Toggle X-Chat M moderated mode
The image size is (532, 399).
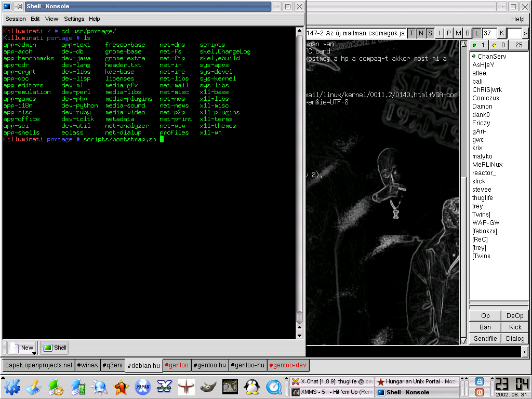(x=458, y=33)
